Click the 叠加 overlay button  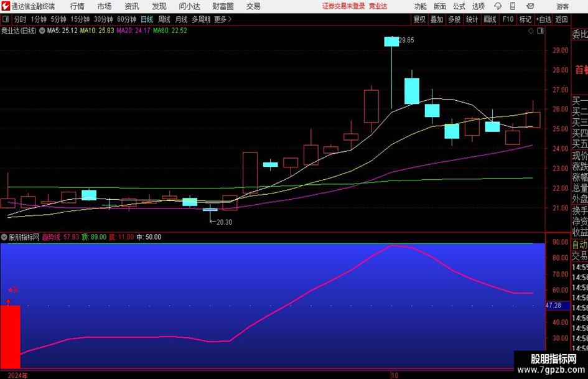[437, 19]
